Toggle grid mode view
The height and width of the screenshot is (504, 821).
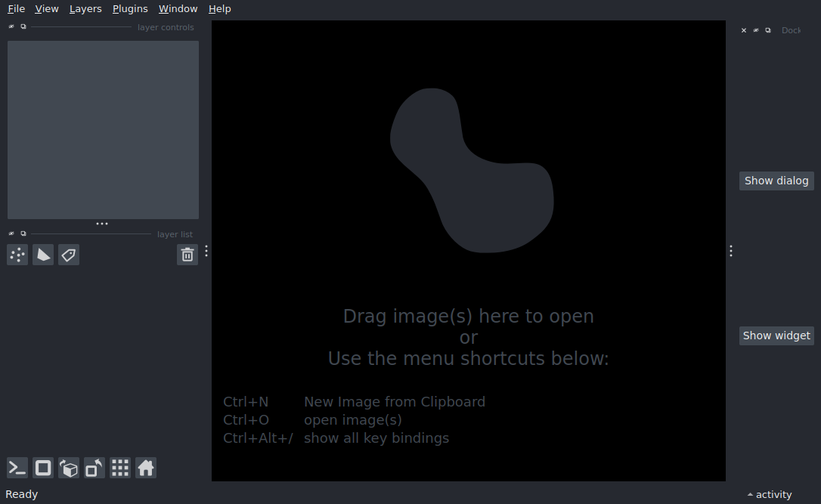click(x=120, y=468)
